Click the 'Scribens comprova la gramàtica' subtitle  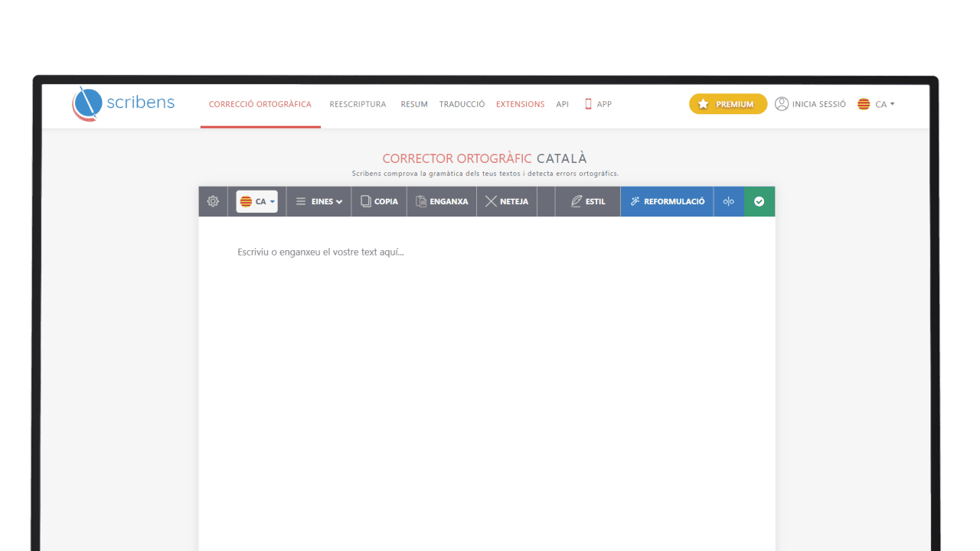[x=485, y=174]
